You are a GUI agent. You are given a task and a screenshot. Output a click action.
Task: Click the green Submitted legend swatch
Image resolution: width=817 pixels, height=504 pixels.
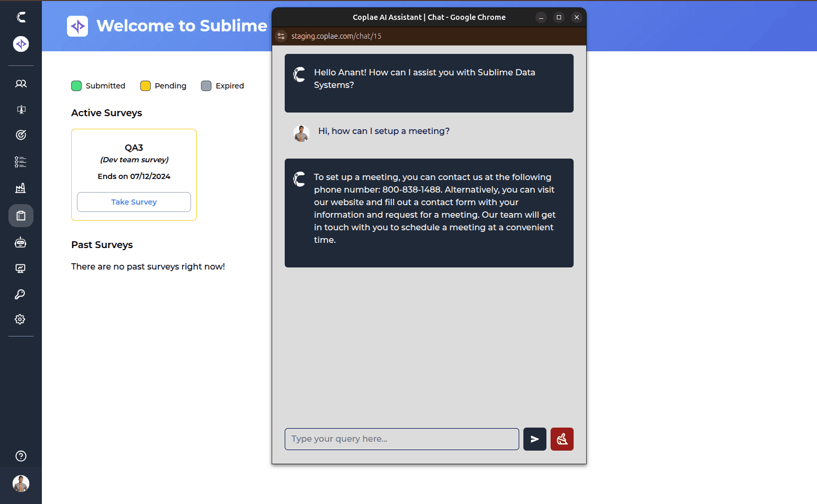pyautogui.click(x=76, y=86)
